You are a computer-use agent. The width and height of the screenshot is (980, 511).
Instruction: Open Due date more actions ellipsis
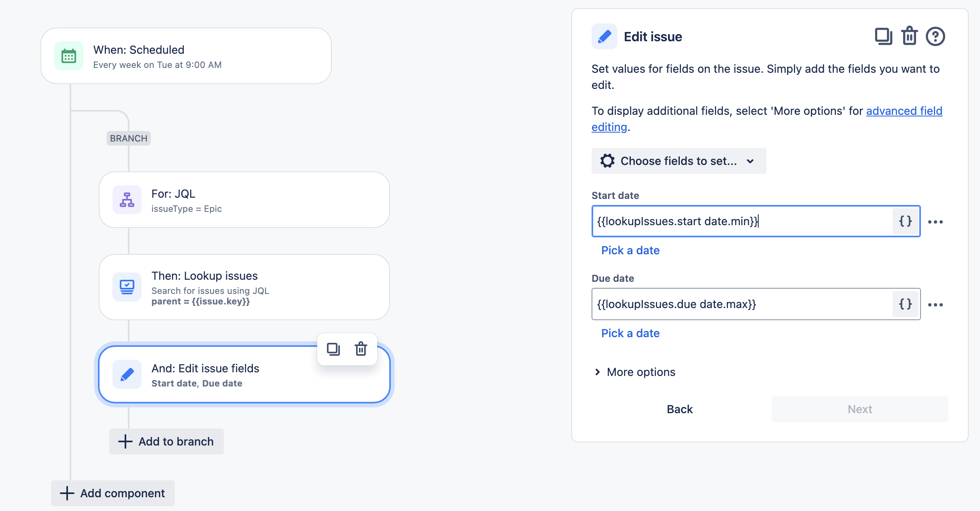(935, 305)
